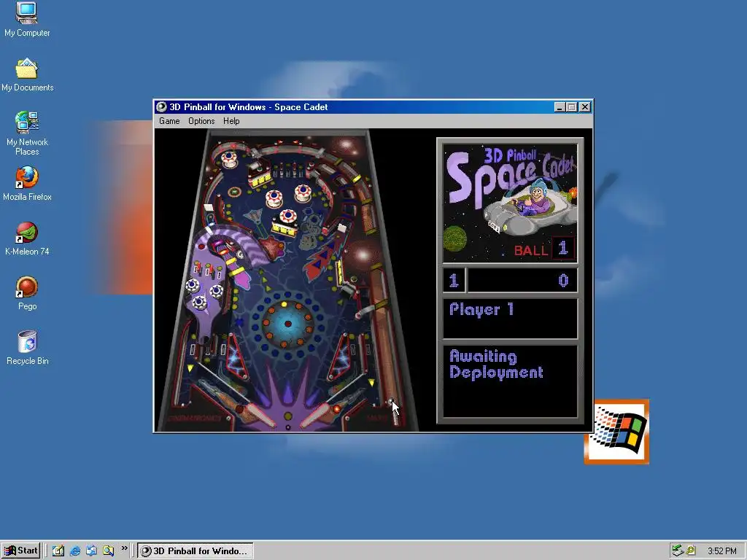Launch Outlook Express from quick launch
The height and width of the screenshot is (560, 747).
coord(91,551)
